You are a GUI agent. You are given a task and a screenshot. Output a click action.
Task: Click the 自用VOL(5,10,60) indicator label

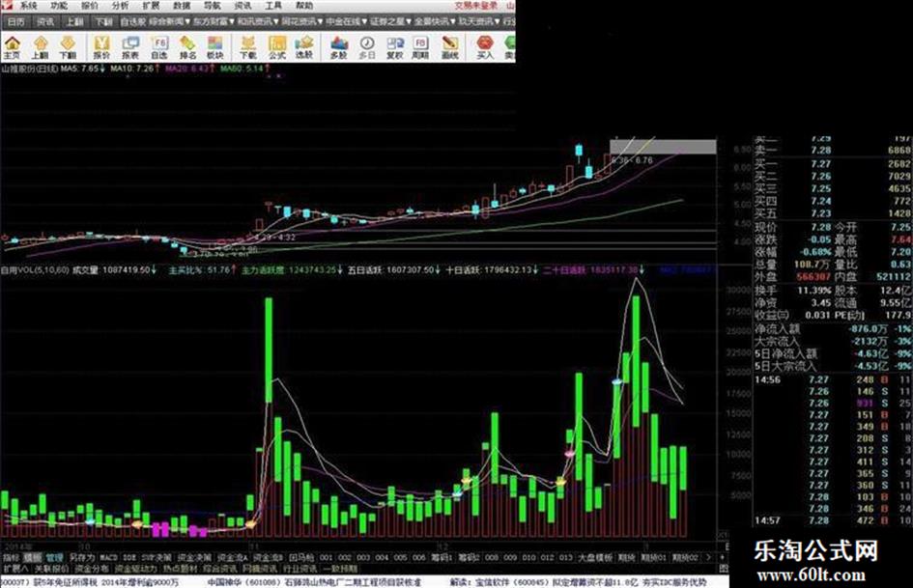tap(35, 270)
